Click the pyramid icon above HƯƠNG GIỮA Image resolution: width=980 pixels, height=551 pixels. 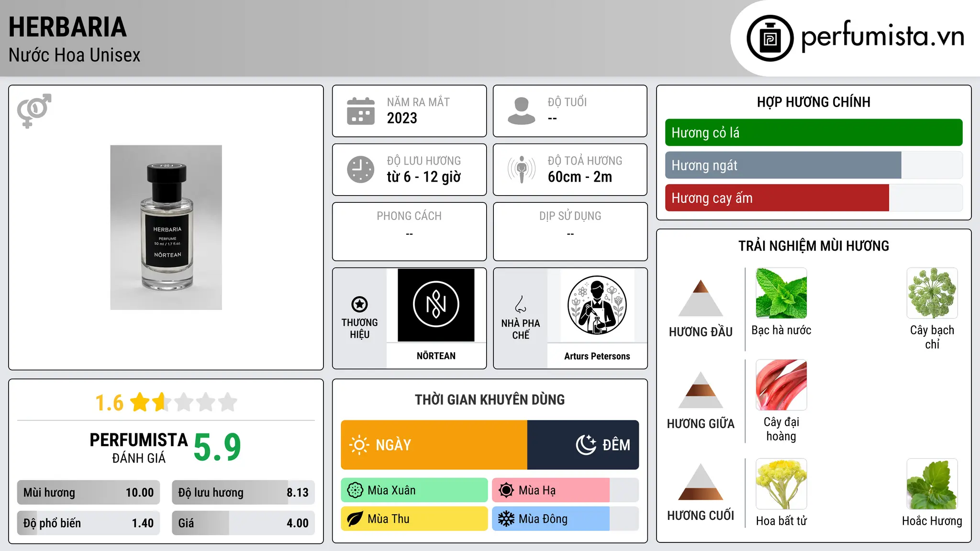(701, 390)
